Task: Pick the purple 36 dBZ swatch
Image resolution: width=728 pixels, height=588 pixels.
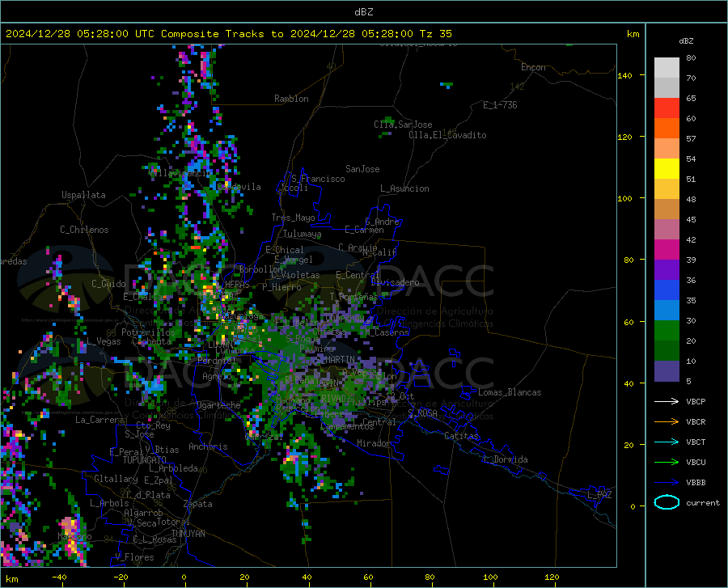Action: point(667,270)
